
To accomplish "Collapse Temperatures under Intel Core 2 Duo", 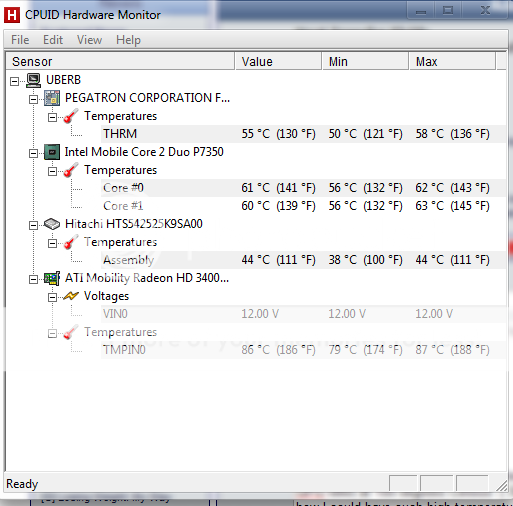I will (52, 171).
